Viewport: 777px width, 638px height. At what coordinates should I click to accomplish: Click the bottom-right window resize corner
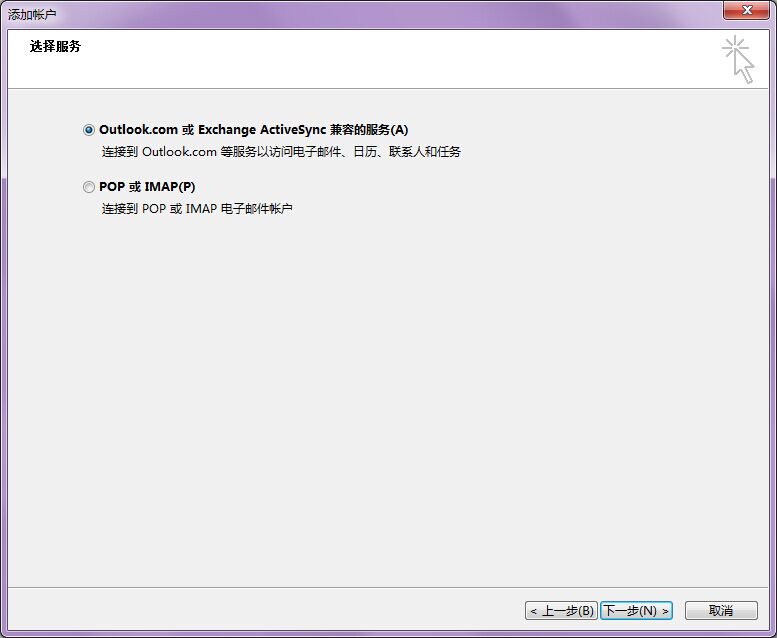(x=771, y=632)
